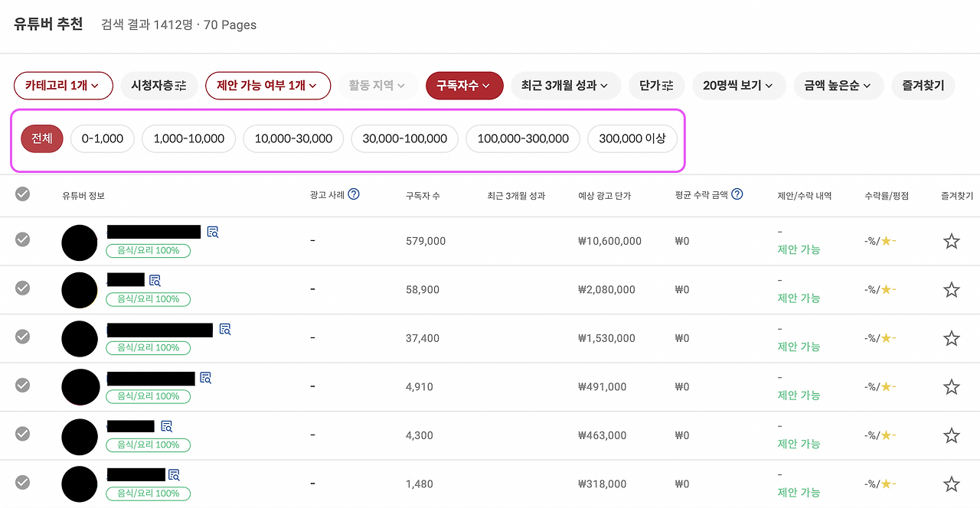Star the 1,480-subscriber channel row
This screenshot has height=508, width=980.
click(952, 484)
